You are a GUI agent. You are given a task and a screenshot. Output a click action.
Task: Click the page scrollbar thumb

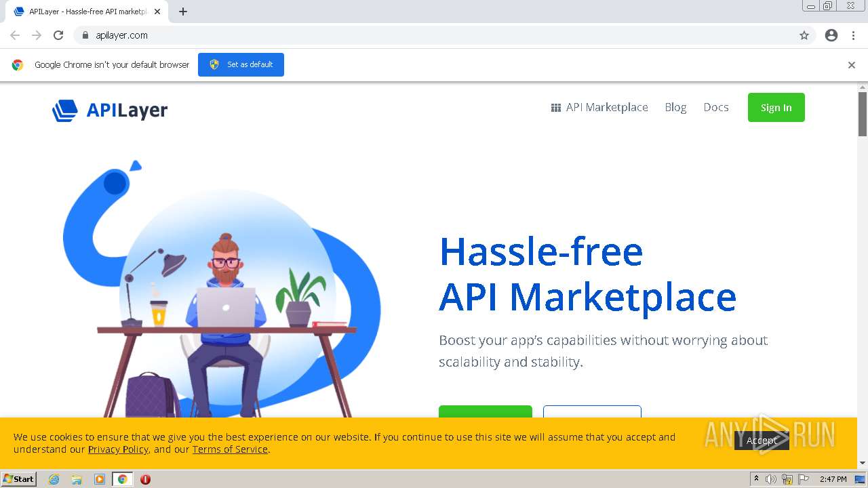(863, 113)
